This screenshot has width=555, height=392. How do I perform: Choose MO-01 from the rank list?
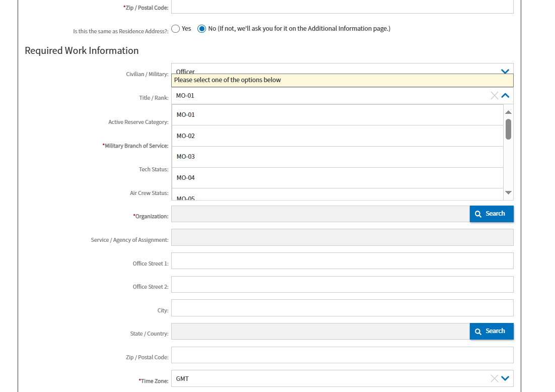click(x=337, y=115)
